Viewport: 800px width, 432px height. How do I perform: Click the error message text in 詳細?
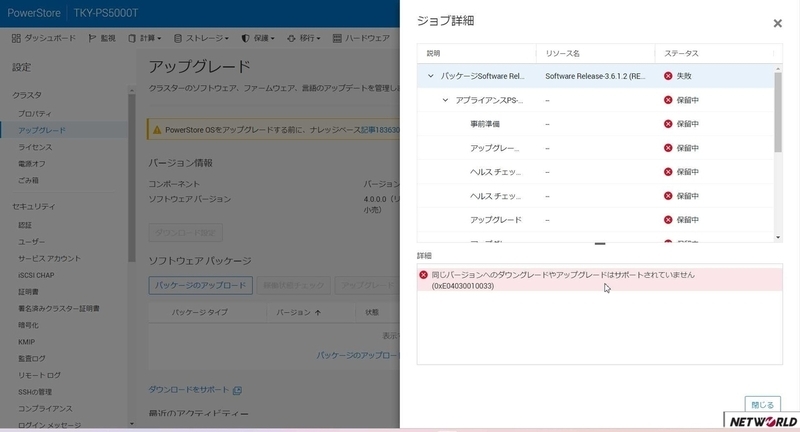563,280
